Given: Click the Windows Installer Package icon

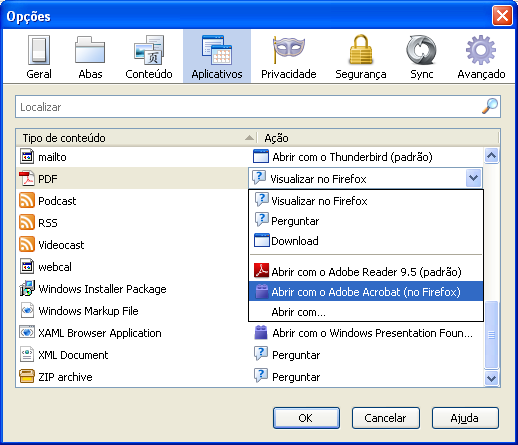Looking at the screenshot, I should pos(27,288).
